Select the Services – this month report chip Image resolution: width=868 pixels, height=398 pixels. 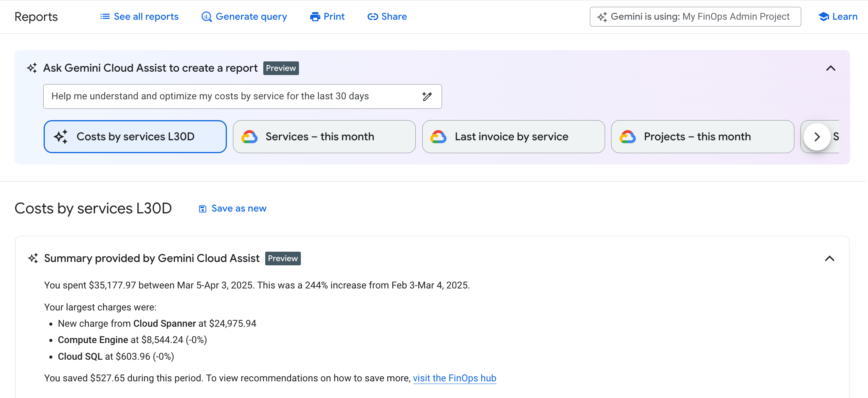pyautogui.click(x=324, y=136)
